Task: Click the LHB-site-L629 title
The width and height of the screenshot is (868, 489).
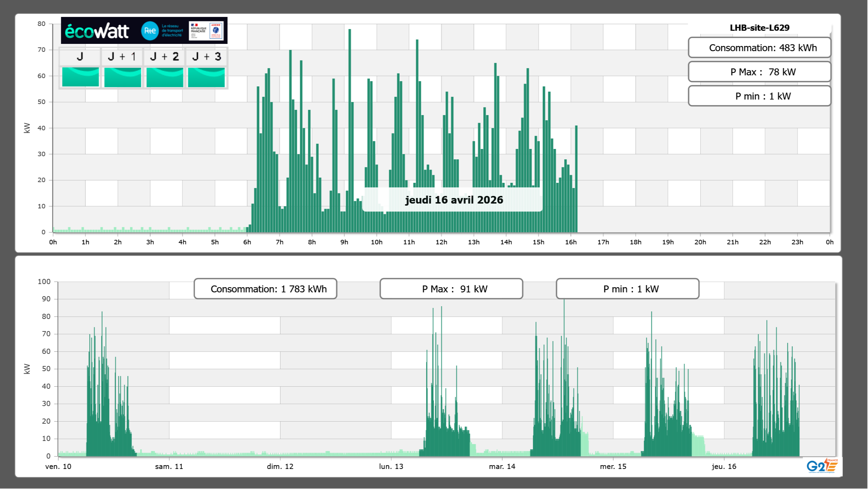Action: click(x=759, y=28)
